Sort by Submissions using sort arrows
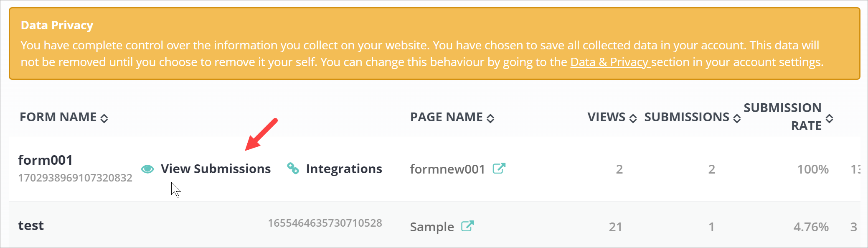Image resolution: width=868 pixels, height=248 pixels. (737, 118)
